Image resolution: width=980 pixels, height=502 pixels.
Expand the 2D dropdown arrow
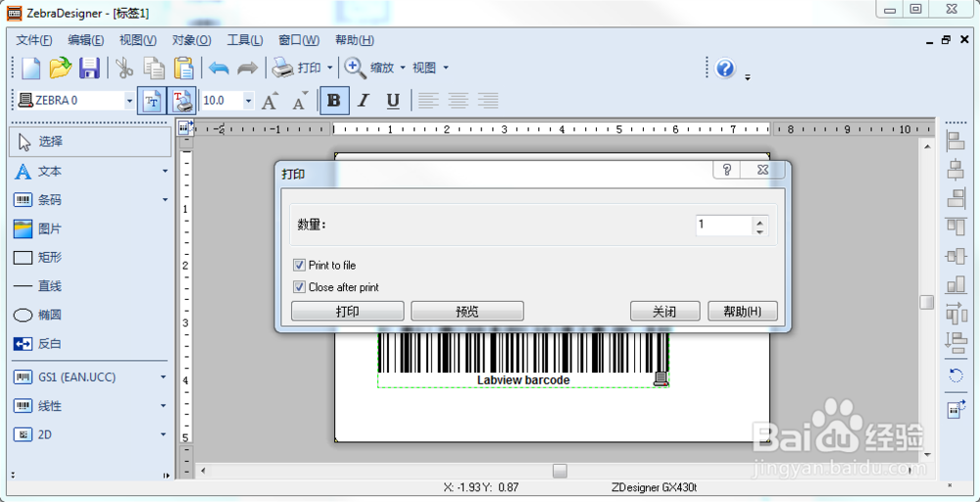(164, 434)
